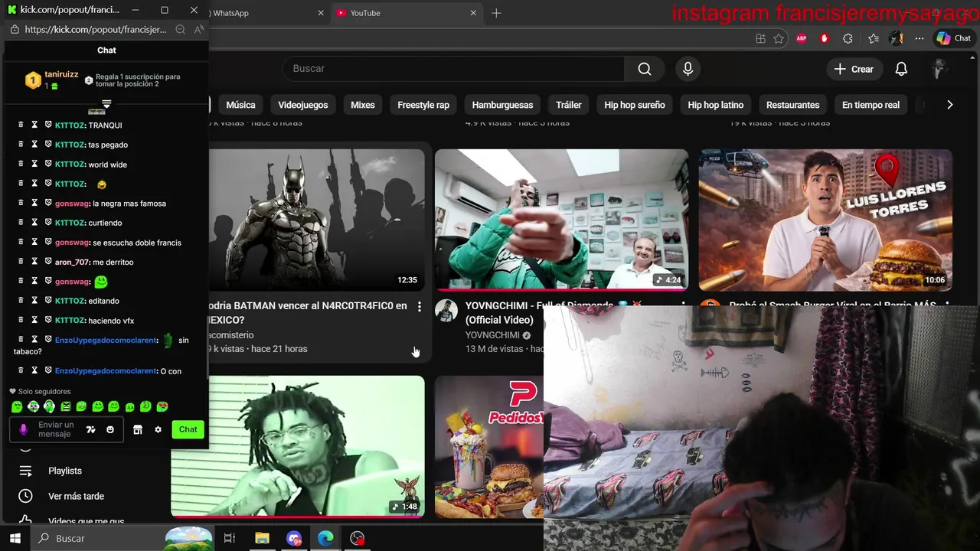Open the Luis Llorens Torres burger thumbnail
The height and width of the screenshot is (551, 980).
[x=825, y=220]
